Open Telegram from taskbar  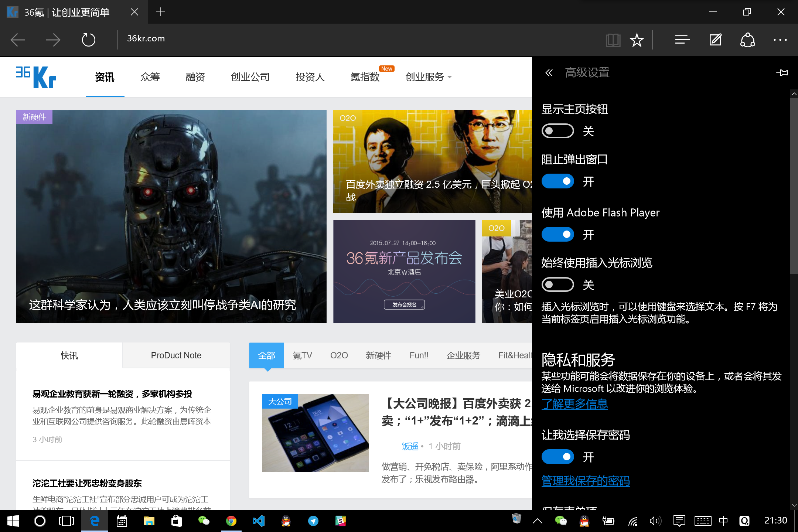313,521
